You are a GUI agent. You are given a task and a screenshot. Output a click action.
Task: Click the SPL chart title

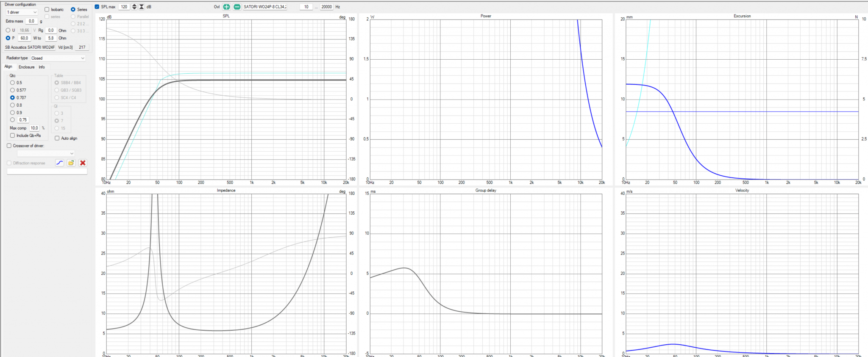click(x=226, y=16)
